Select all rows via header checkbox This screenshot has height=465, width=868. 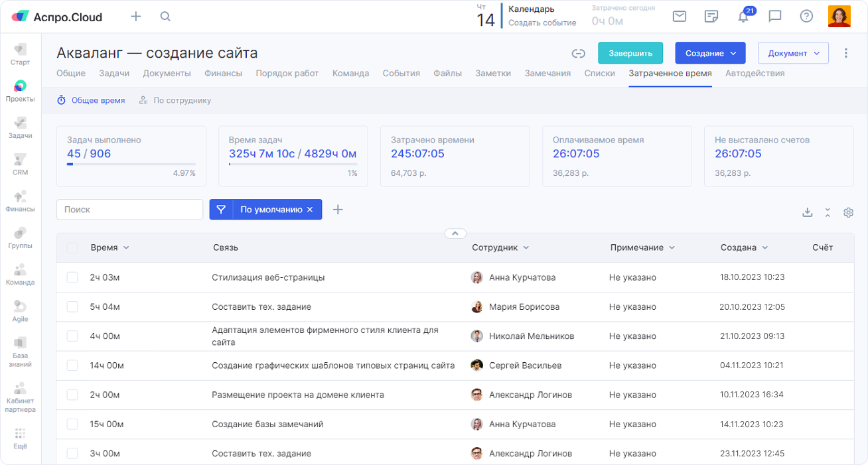[72, 247]
